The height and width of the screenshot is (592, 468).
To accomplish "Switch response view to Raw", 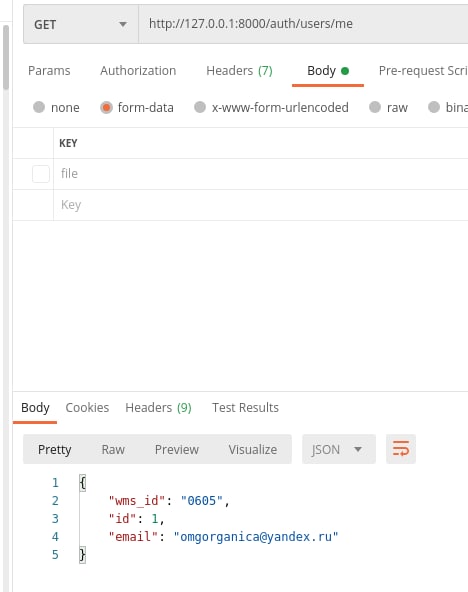I will click(113, 450).
